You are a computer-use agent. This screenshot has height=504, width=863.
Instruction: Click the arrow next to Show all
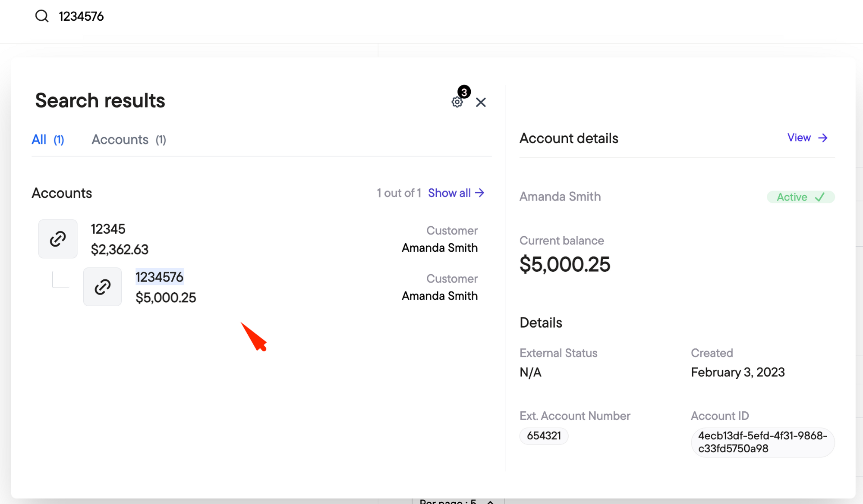(480, 193)
